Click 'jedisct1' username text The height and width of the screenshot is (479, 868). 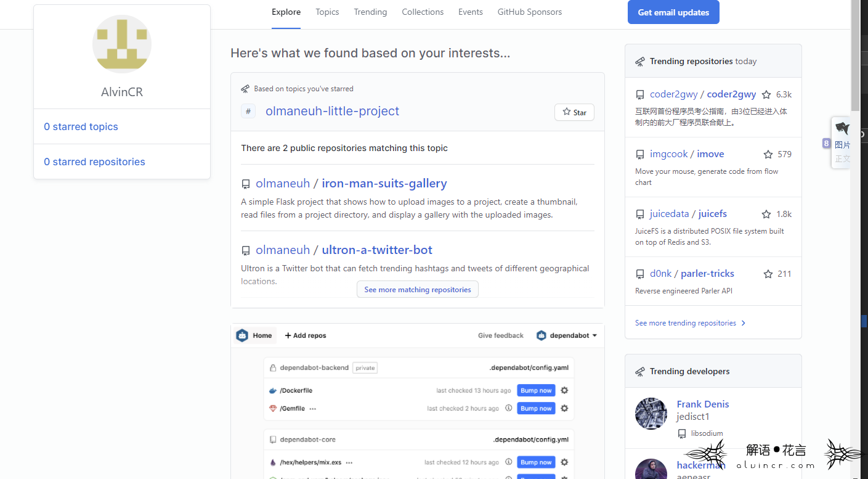click(x=693, y=417)
